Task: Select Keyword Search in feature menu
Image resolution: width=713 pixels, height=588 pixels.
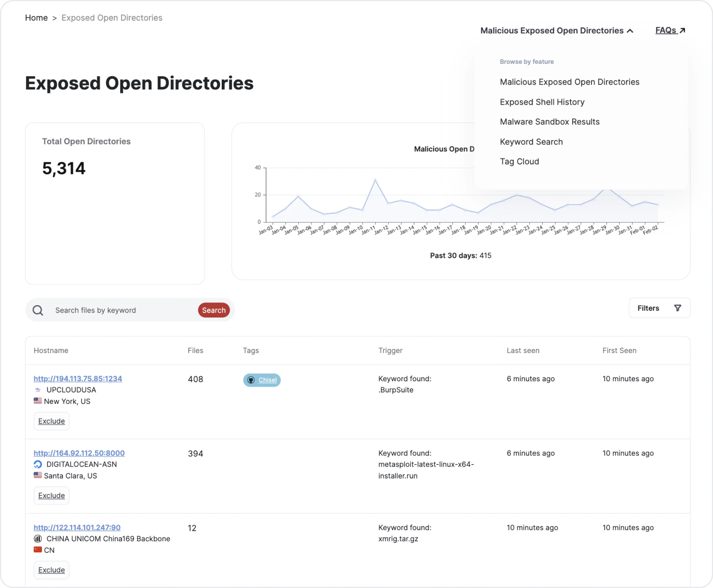Action: coord(531,142)
